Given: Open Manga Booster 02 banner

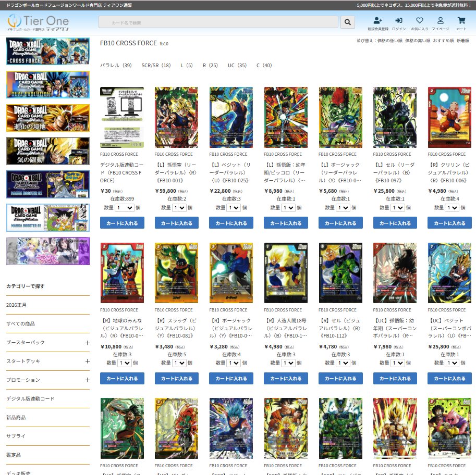Looking at the screenshot, I should click(x=48, y=184).
